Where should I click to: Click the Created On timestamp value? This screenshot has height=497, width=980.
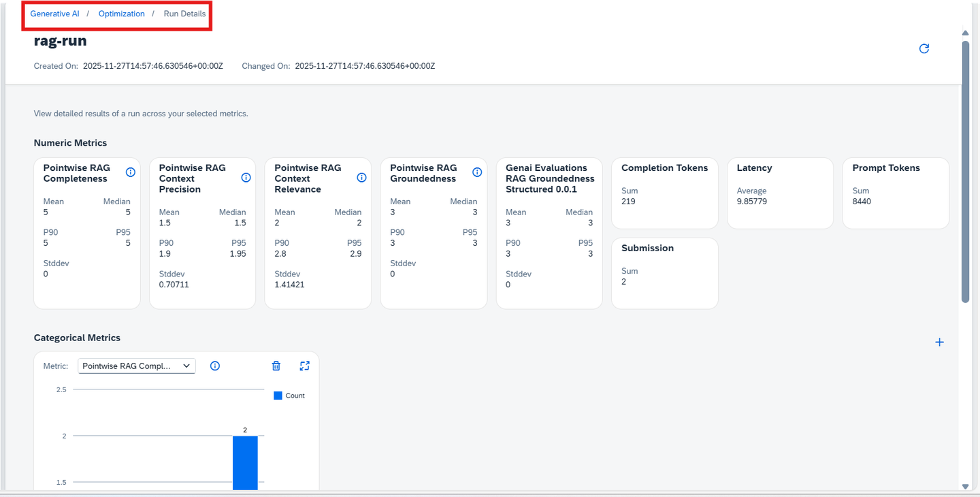[x=153, y=66]
